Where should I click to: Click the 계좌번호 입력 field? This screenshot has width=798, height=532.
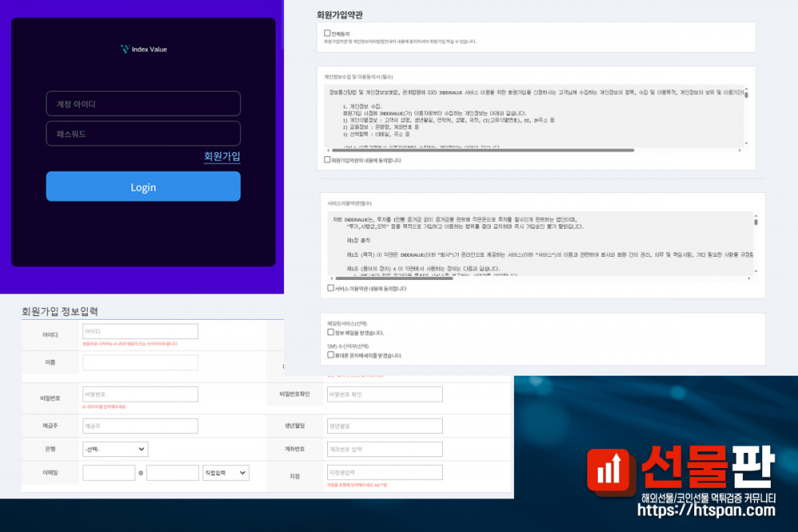pos(384,449)
